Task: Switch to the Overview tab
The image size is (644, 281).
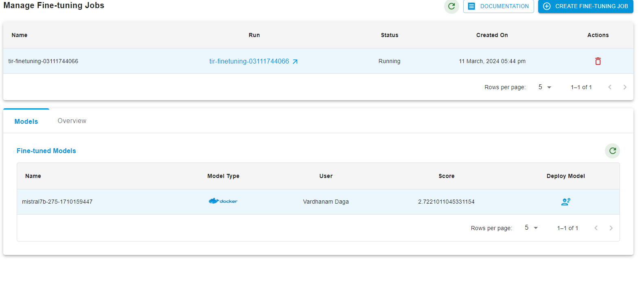Action: [72, 121]
